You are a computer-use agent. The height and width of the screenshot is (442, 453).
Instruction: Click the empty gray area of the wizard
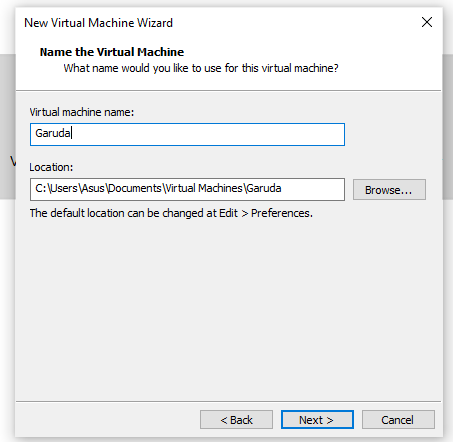coord(228,310)
